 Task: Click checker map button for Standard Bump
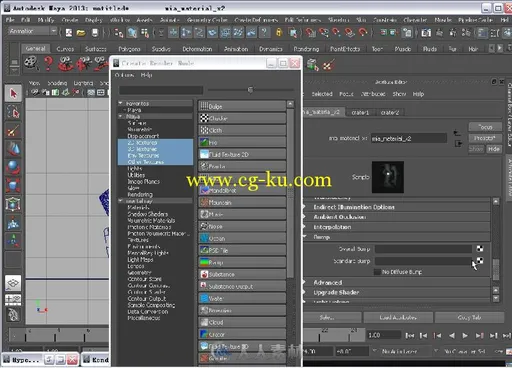click(x=480, y=260)
